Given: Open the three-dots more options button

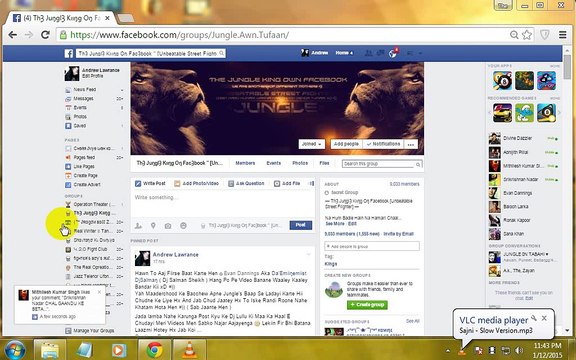Looking at the screenshot, I should pyautogui.click(x=411, y=144).
